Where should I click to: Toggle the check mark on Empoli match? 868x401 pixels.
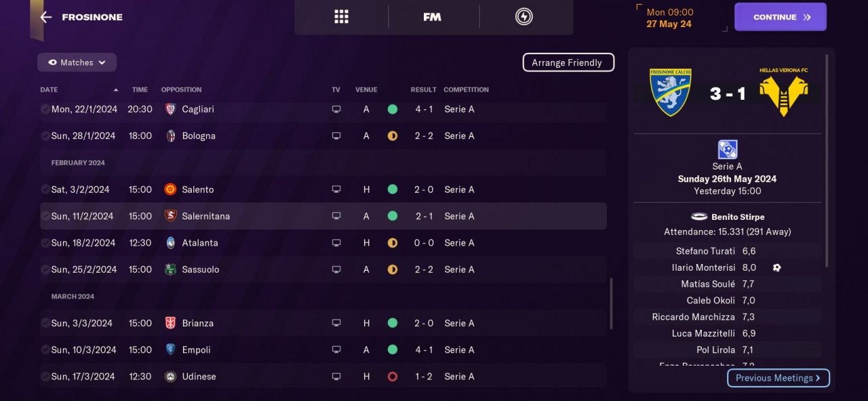[45, 350]
